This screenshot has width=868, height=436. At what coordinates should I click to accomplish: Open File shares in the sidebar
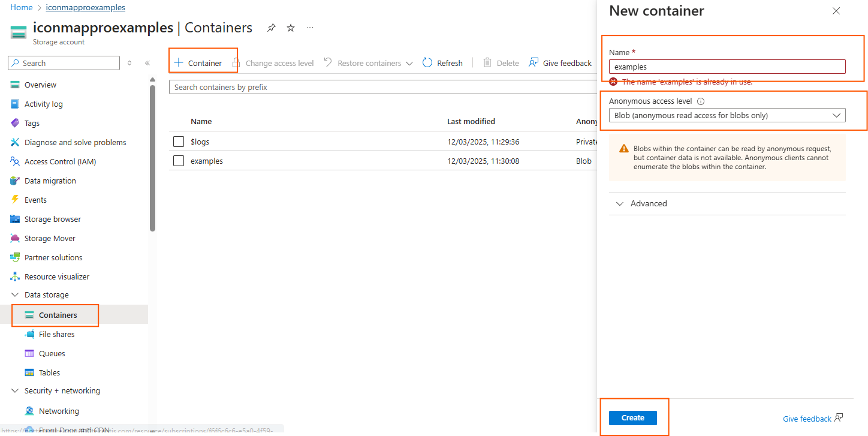click(x=56, y=335)
